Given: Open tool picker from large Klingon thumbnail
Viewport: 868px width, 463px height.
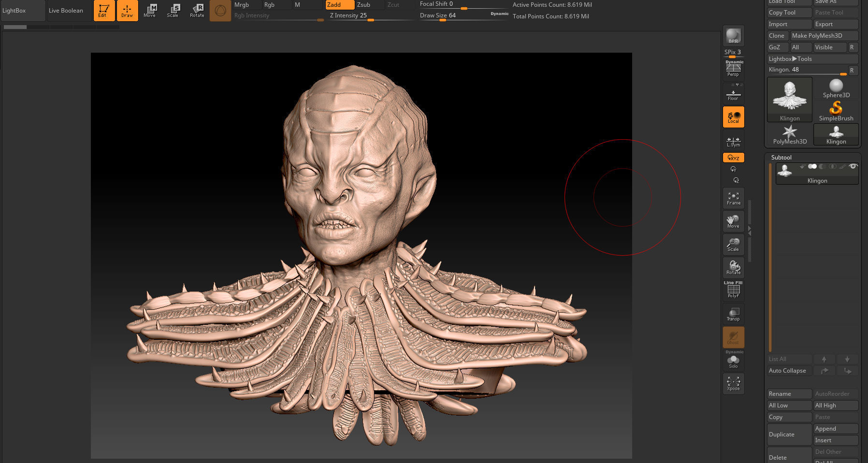Looking at the screenshot, I should pos(790,100).
